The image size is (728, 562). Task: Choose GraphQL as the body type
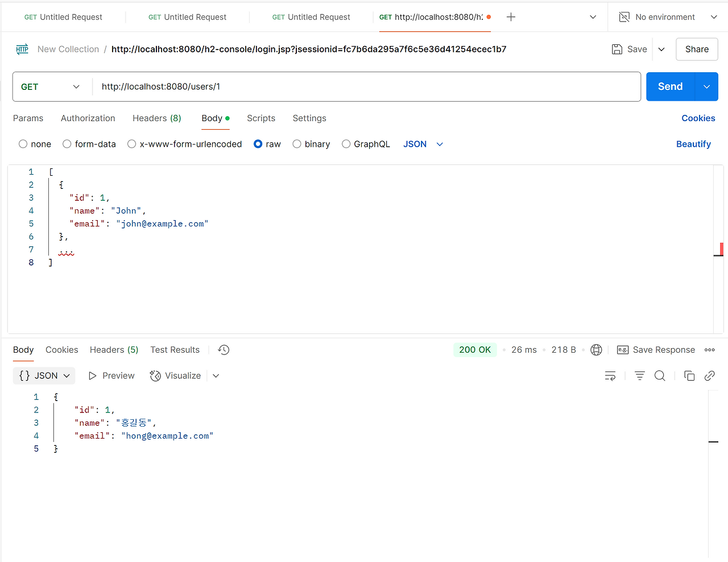click(346, 144)
